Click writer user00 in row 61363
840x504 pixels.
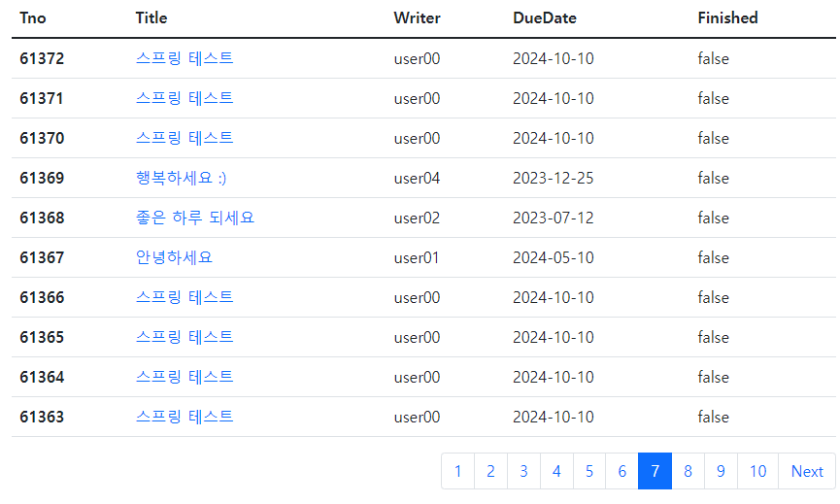[x=417, y=417]
